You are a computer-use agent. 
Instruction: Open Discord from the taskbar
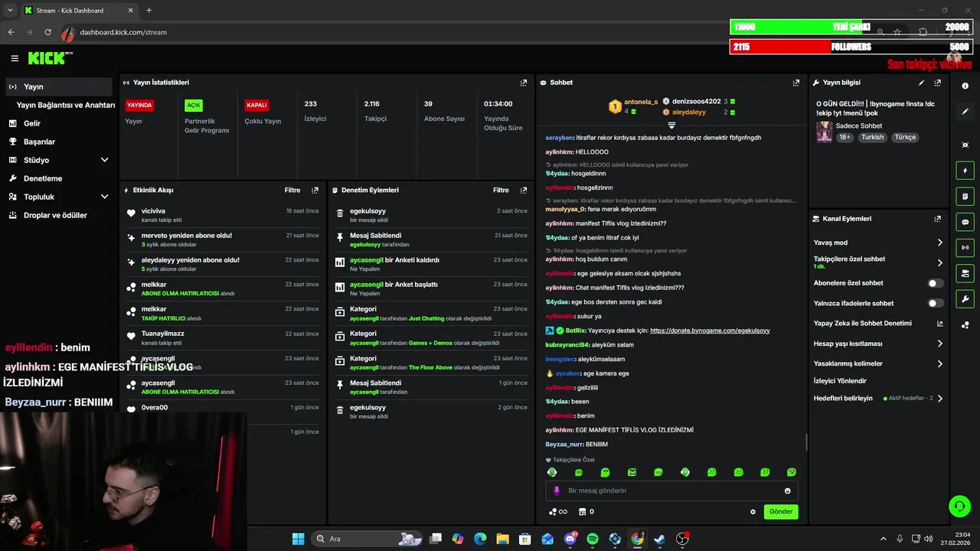pos(570,539)
